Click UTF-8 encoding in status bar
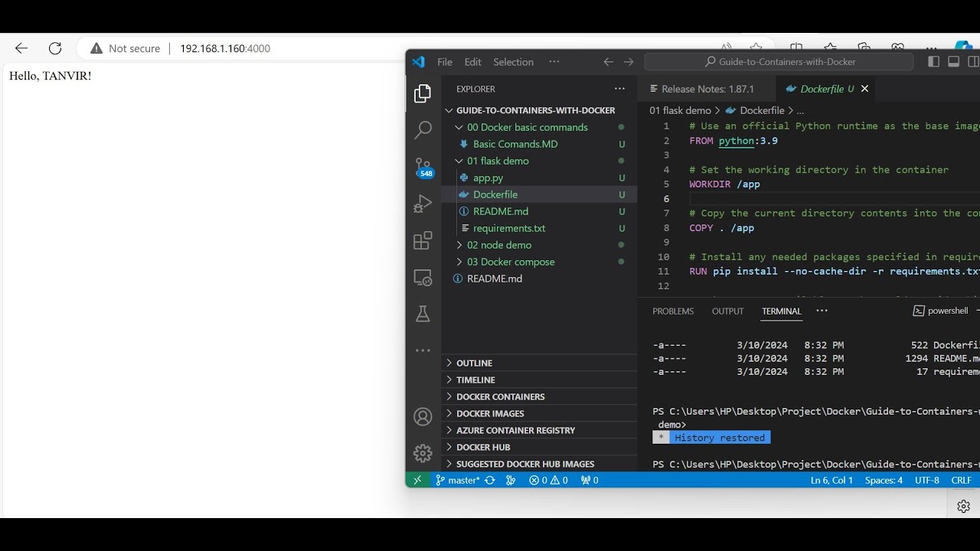Screen dimensions: 980x551 click(x=926, y=481)
